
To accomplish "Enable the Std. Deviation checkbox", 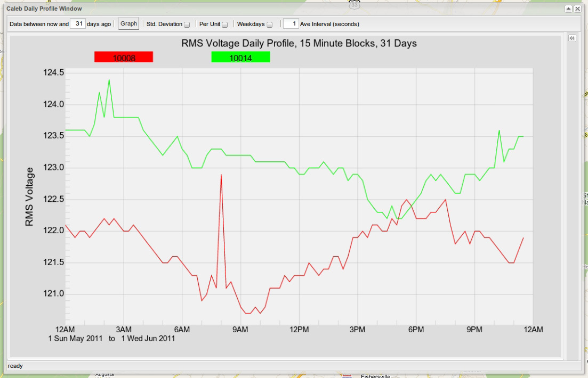I will point(187,24).
